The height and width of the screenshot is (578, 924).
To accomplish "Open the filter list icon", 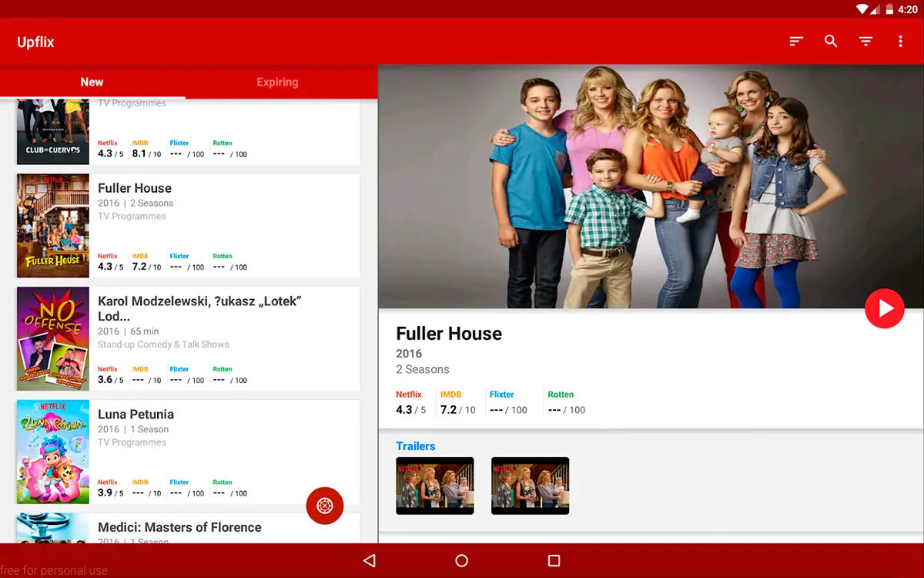I will [x=865, y=42].
